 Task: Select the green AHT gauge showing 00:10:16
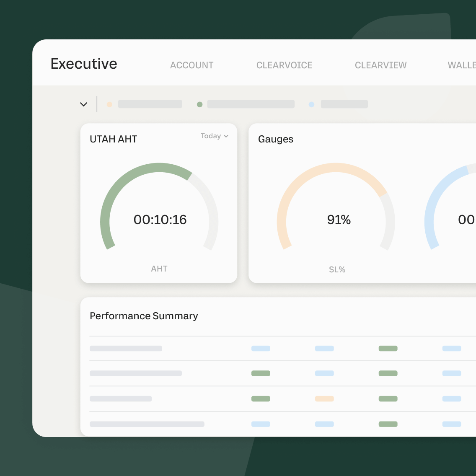coord(159,220)
